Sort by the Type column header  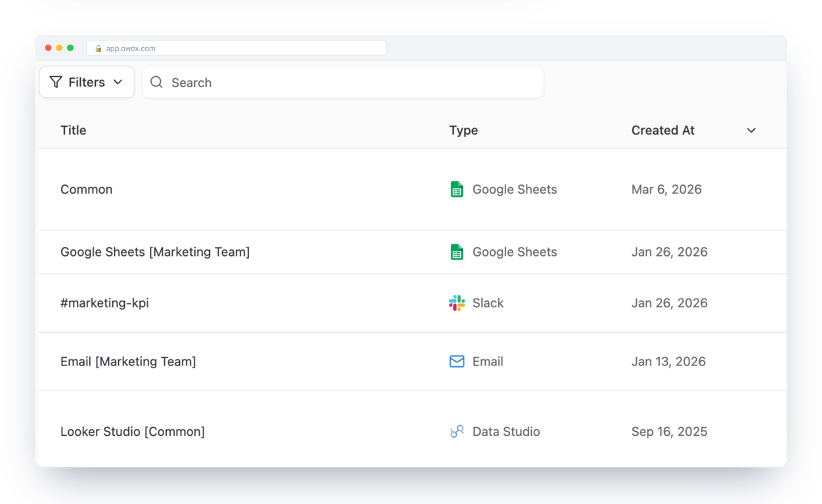(464, 130)
